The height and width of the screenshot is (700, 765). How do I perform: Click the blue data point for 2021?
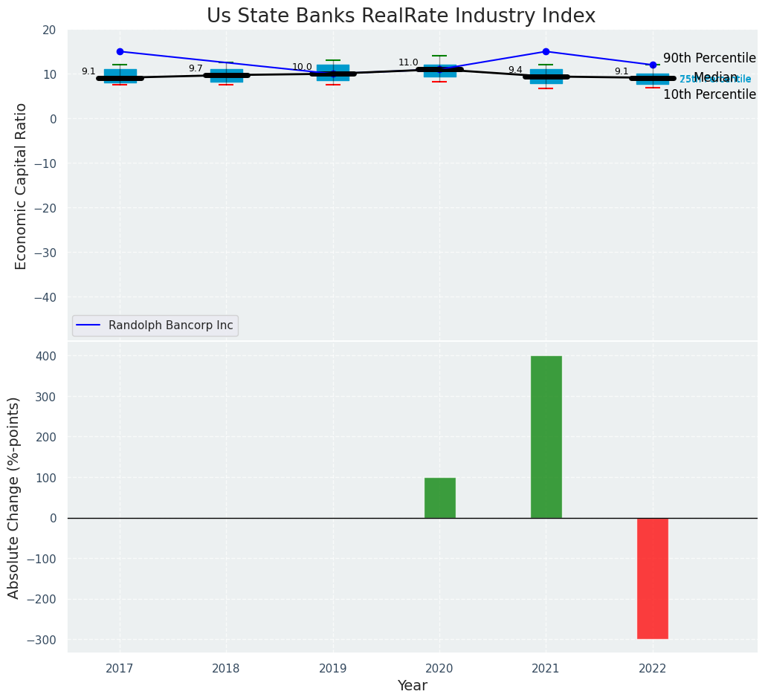click(546, 52)
